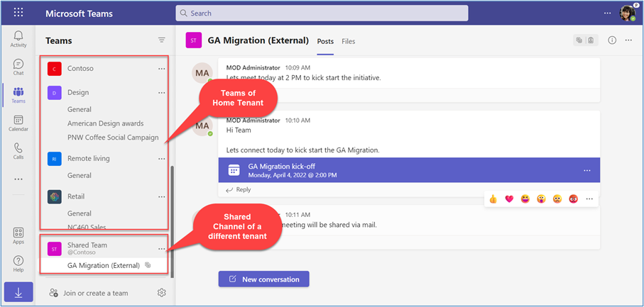Open more options on GA Migration kick-off
Viewport: 644px width, 307px height.
tap(586, 170)
